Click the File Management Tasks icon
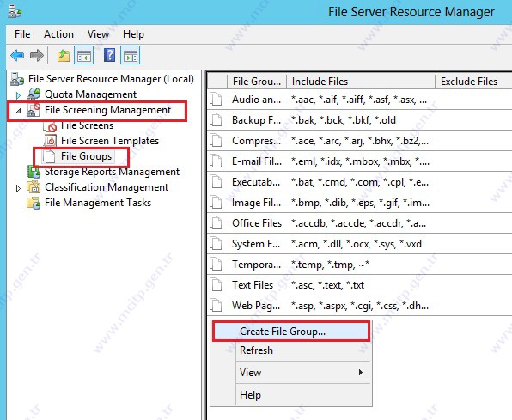 click(34, 203)
